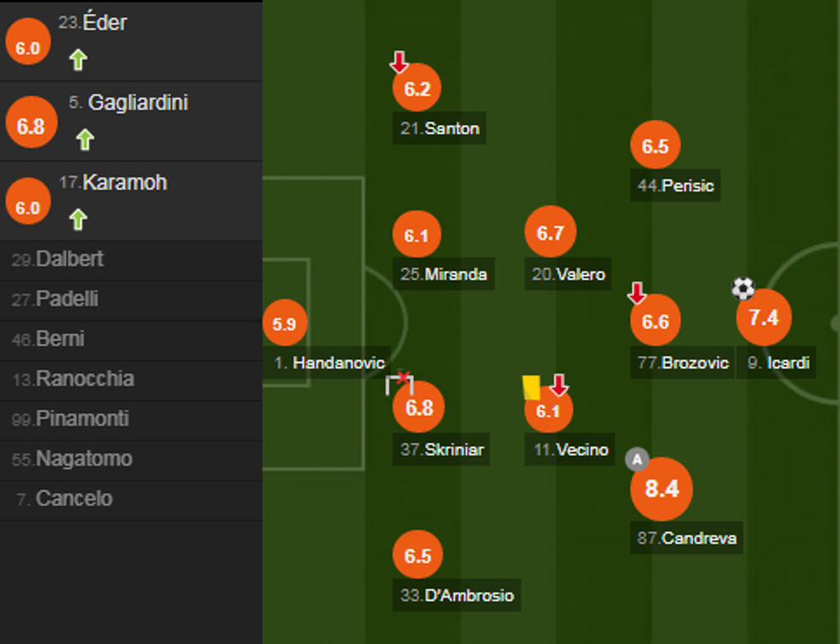
Task: Click Santon's red substituted-off arrow
Action: click(x=399, y=62)
